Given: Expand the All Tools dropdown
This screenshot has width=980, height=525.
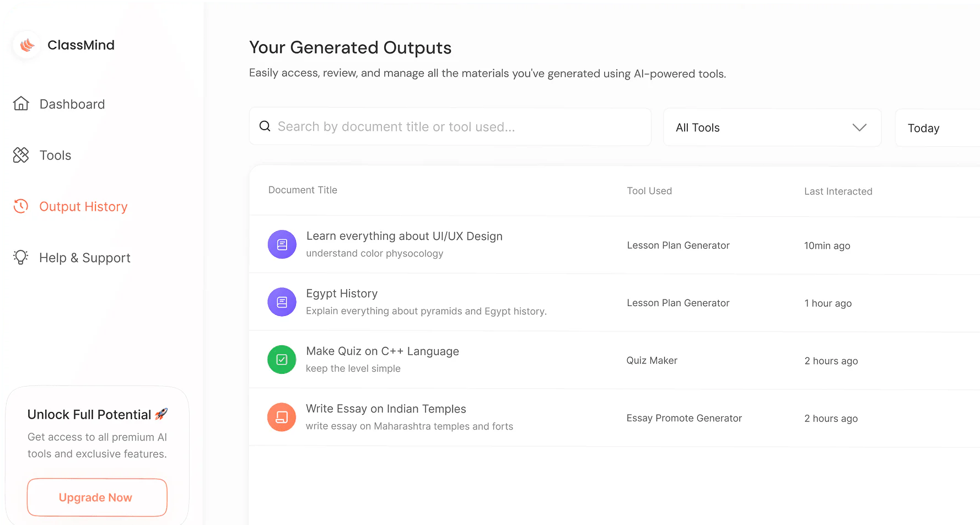Looking at the screenshot, I should [x=772, y=127].
